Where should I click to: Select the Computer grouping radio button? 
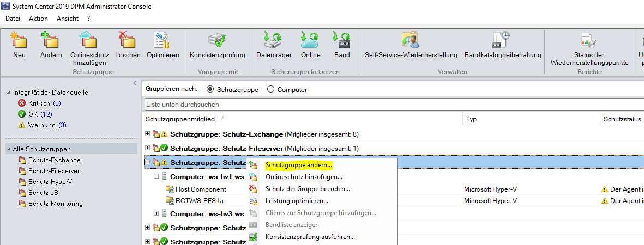pyautogui.click(x=270, y=89)
